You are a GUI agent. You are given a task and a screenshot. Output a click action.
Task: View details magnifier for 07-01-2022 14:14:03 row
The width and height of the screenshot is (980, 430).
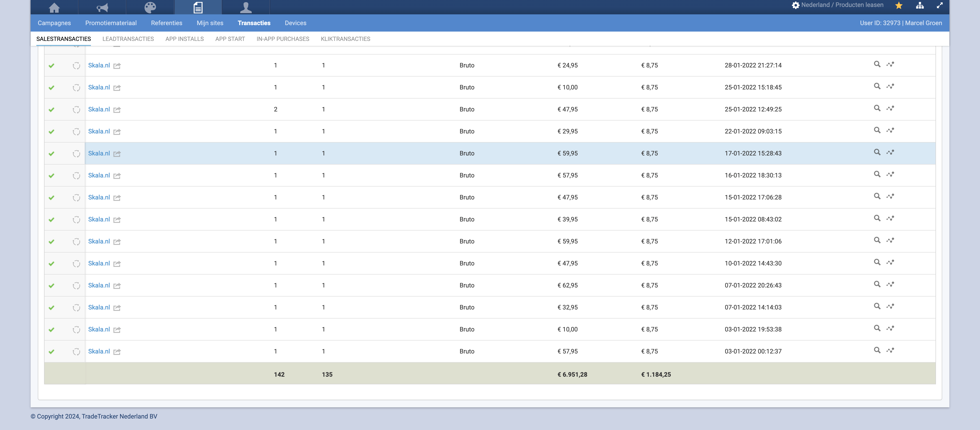[877, 306]
